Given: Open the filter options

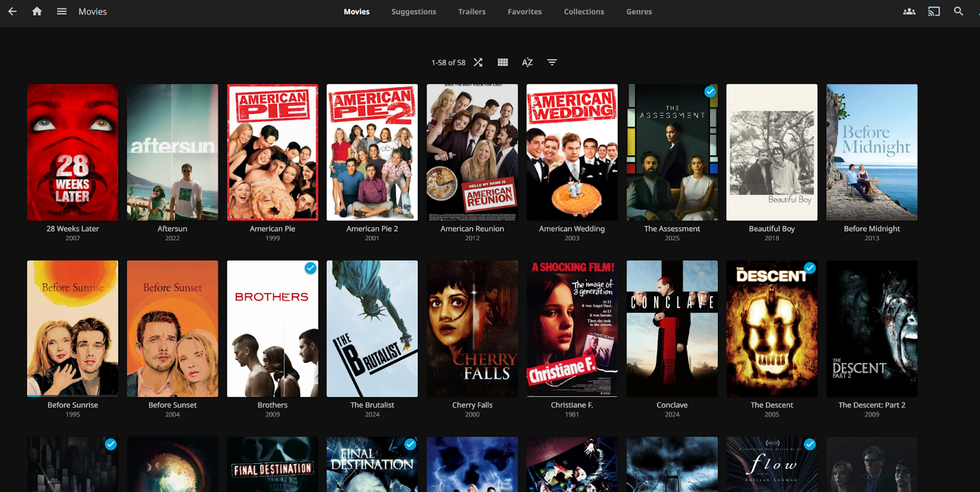Looking at the screenshot, I should (x=552, y=62).
